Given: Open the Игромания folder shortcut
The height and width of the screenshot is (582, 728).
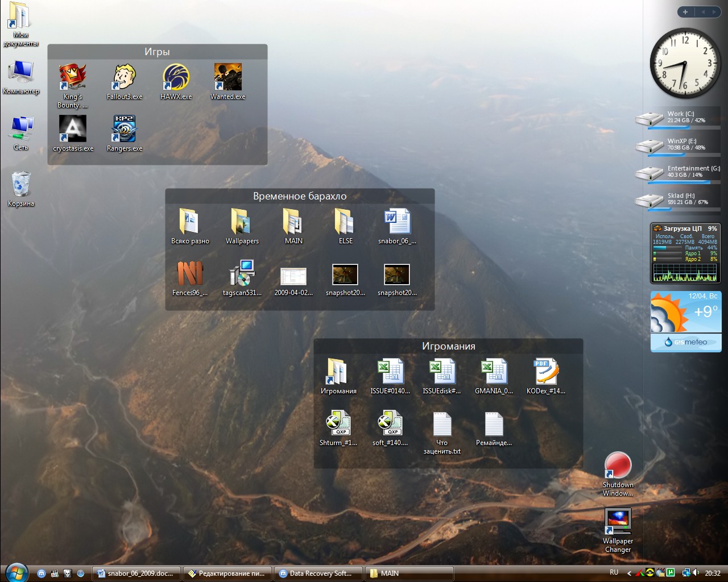Looking at the screenshot, I should point(338,376).
